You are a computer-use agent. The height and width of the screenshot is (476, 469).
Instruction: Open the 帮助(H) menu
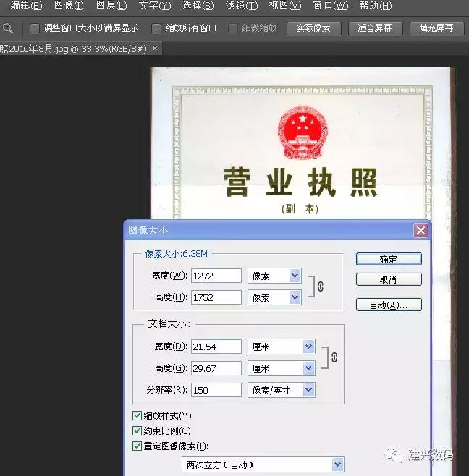pos(376,6)
